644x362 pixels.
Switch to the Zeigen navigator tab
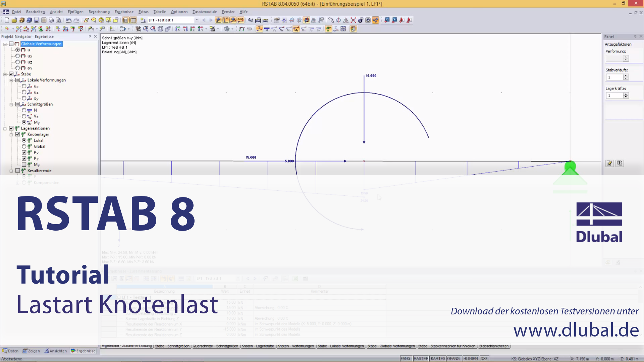coord(31,351)
